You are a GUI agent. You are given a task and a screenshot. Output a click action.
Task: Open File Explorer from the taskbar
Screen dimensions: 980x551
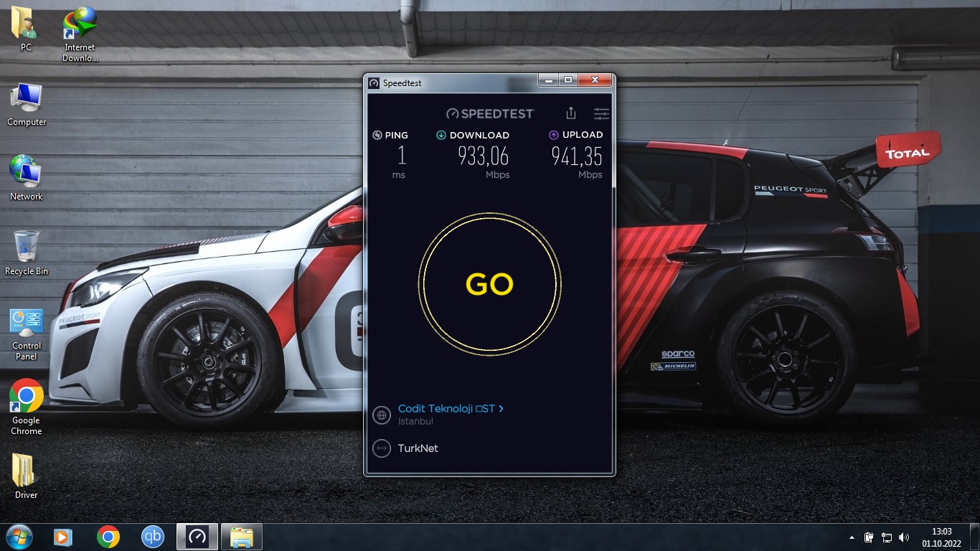(242, 537)
